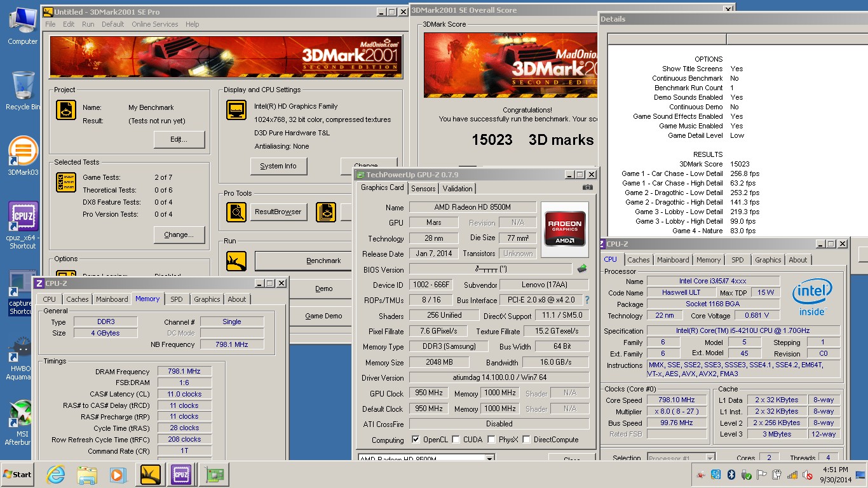
Task: Open the MSI Afterburner desktop icon
Action: [22, 423]
